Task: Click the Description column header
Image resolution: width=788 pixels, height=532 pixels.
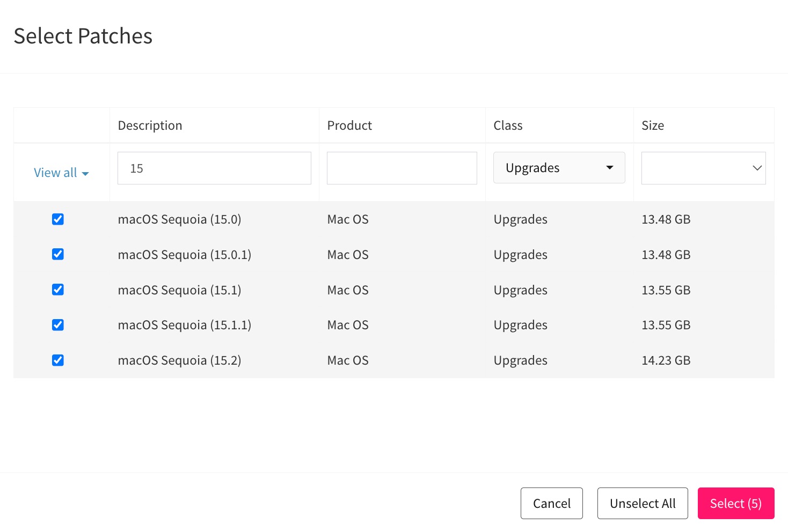Action: click(150, 125)
